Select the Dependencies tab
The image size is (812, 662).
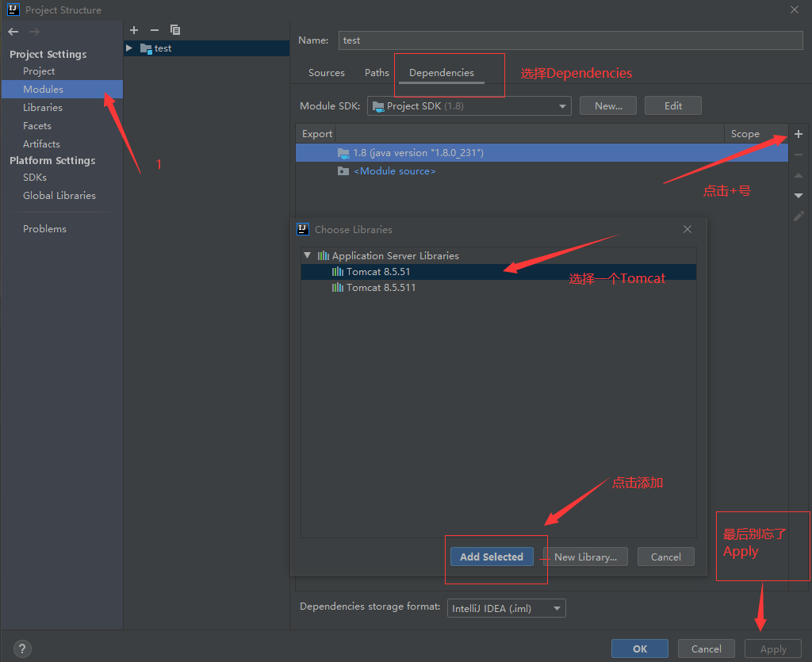[x=441, y=73]
